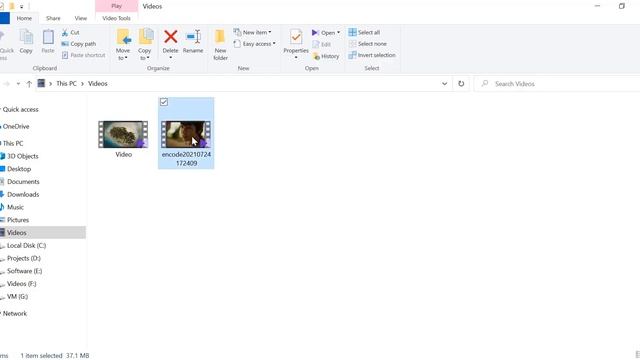
Task: Expand the Delete options arrow
Action: [x=170, y=58]
